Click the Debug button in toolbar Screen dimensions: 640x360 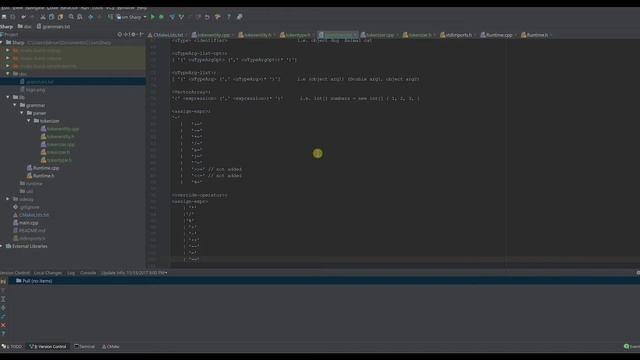pos(161,17)
